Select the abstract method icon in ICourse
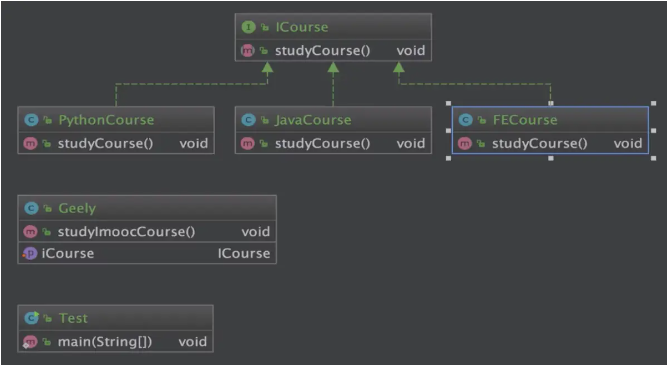Screen dimensions: 667x368 point(248,51)
